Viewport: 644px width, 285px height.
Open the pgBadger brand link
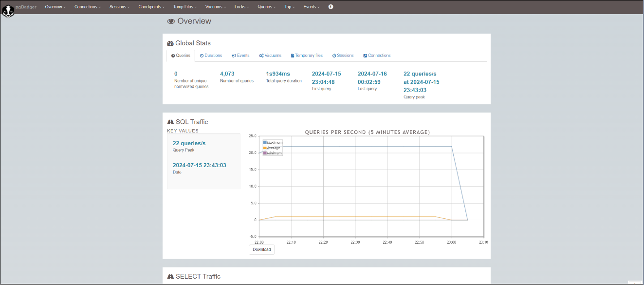click(x=26, y=7)
